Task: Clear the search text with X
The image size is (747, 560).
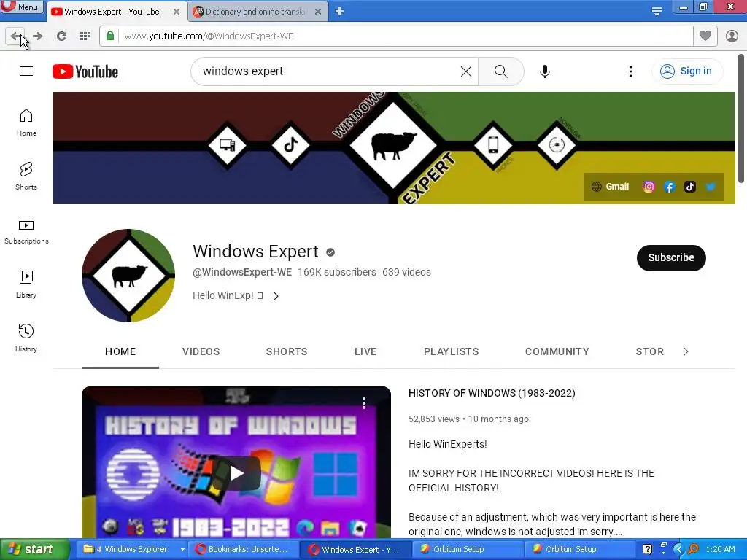Action: pyautogui.click(x=466, y=71)
